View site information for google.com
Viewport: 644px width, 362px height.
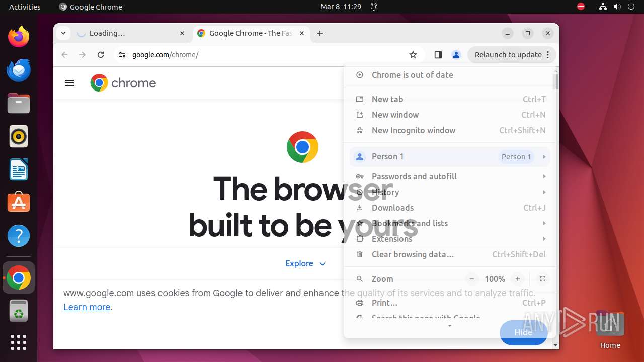point(122,55)
